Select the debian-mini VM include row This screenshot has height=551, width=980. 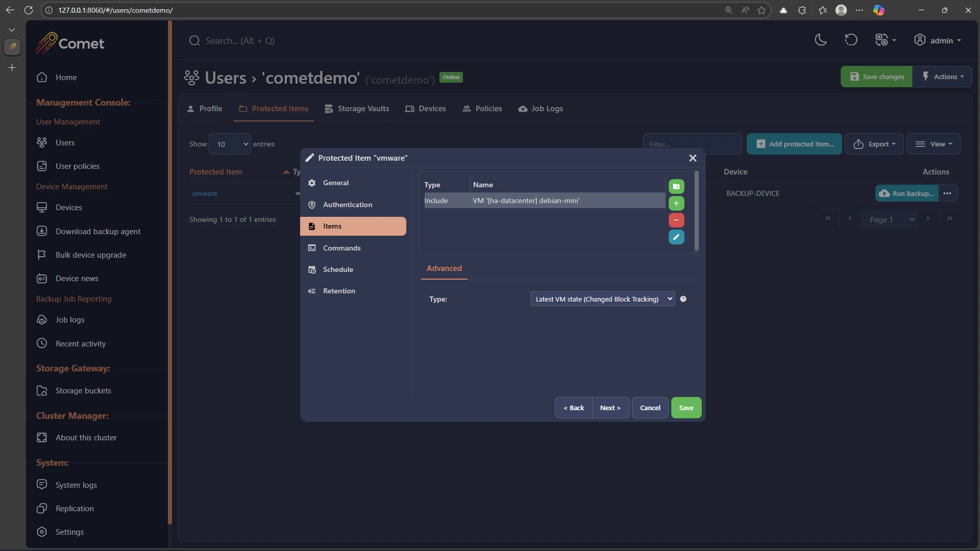click(544, 201)
